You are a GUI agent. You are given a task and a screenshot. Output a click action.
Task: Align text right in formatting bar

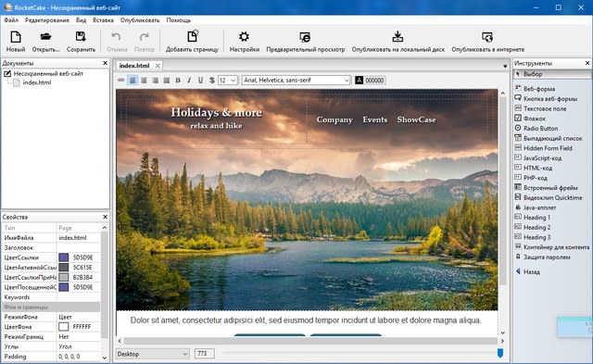point(155,81)
